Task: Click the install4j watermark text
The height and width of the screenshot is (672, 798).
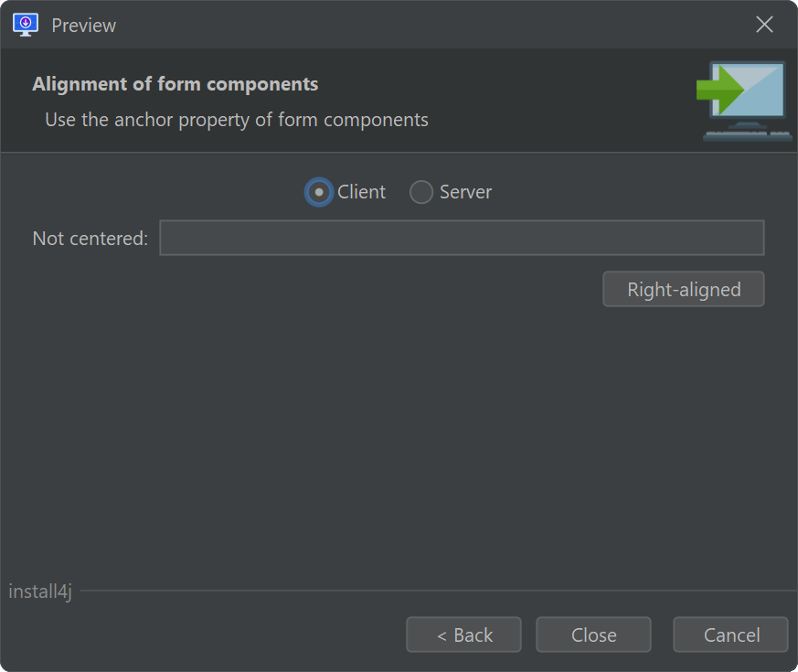Action: 40,592
